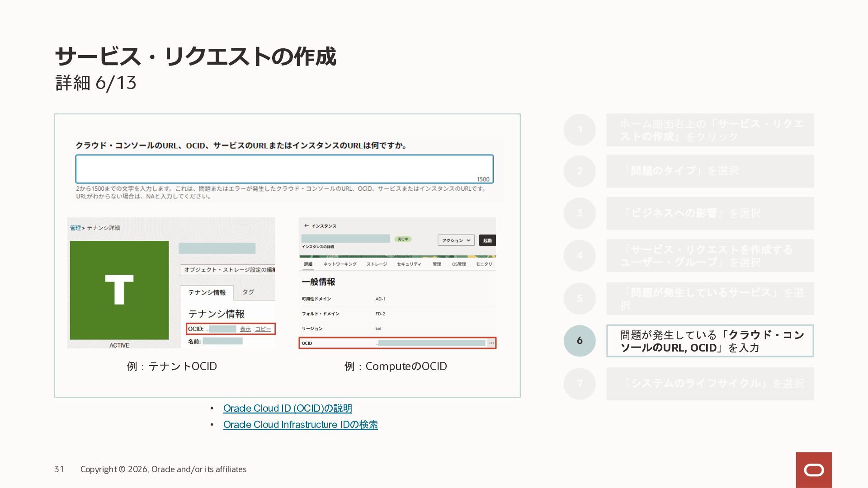Click the cloud console URL text field
Screen dimensions: 868x488
(x=284, y=169)
